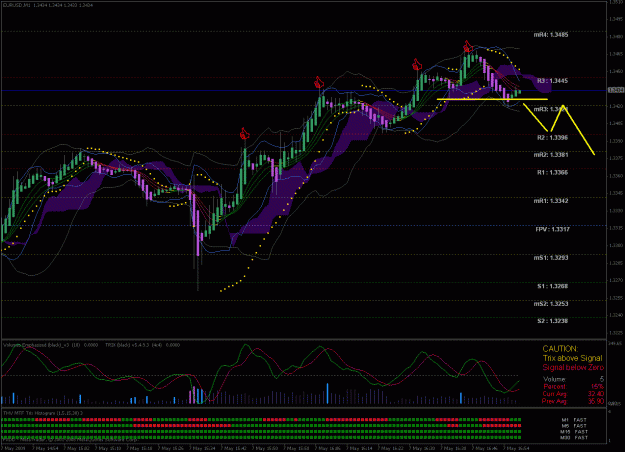Select the mR4: 1.3485 pivot label
Image resolution: width=625 pixels, height=452 pixels.
pos(551,35)
